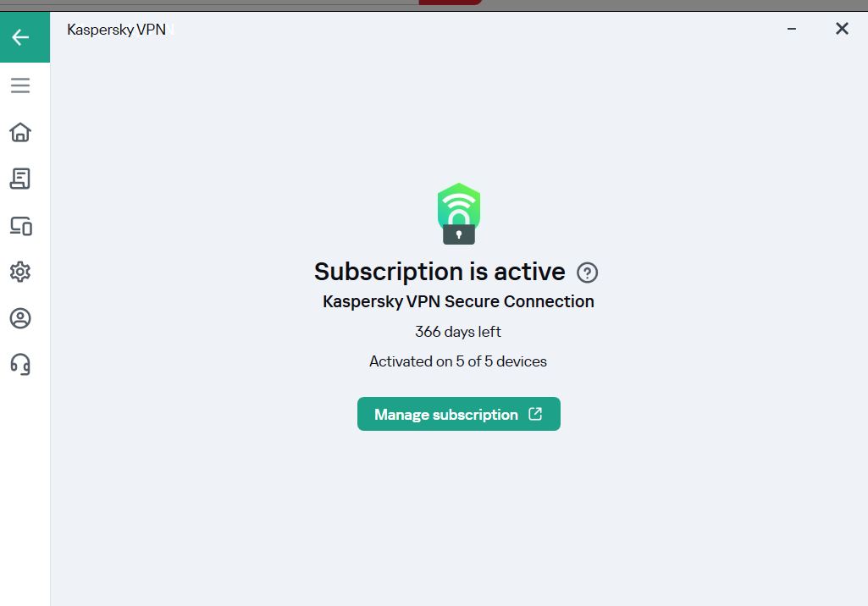Click external-link arrow on Manage subscription
Viewport: 868px width, 606px height.
click(x=535, y=413)
